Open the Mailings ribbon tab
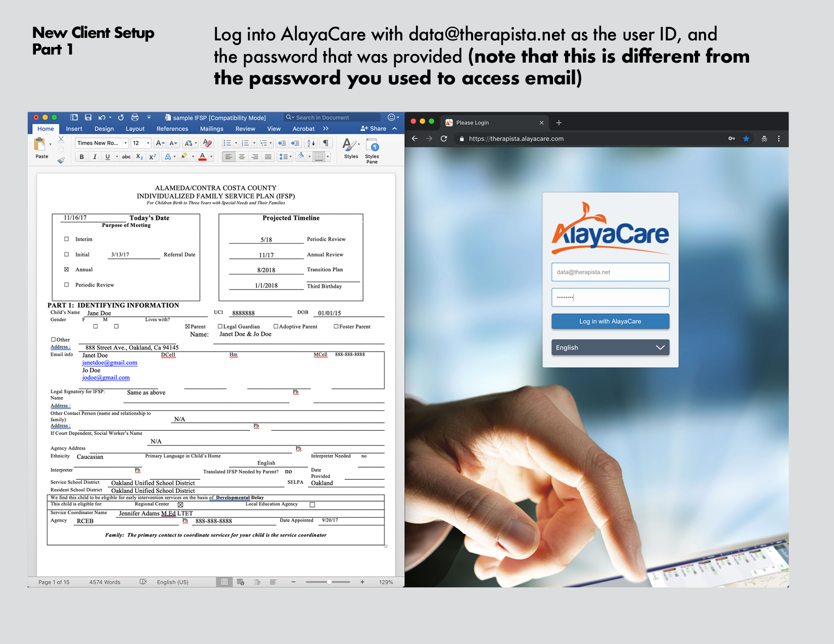This screenshot has height=644, width=834. tap(212, 129)
